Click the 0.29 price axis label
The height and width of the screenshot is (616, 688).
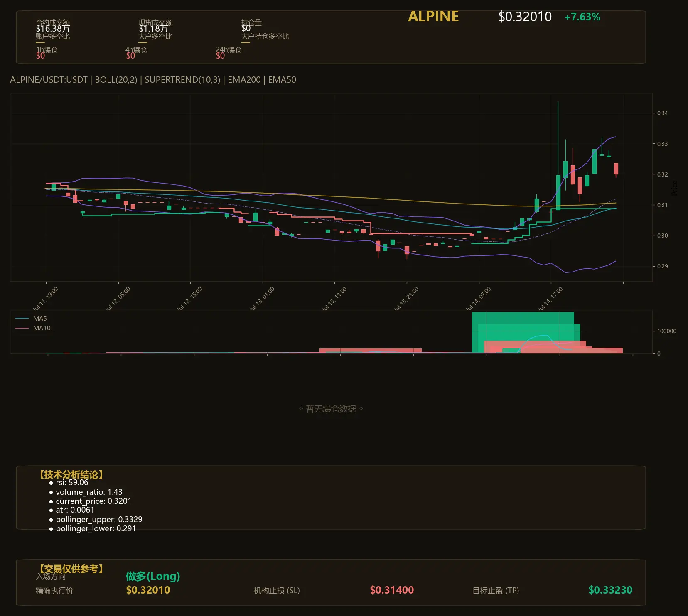pyautogui.click(x=662, y=266)
